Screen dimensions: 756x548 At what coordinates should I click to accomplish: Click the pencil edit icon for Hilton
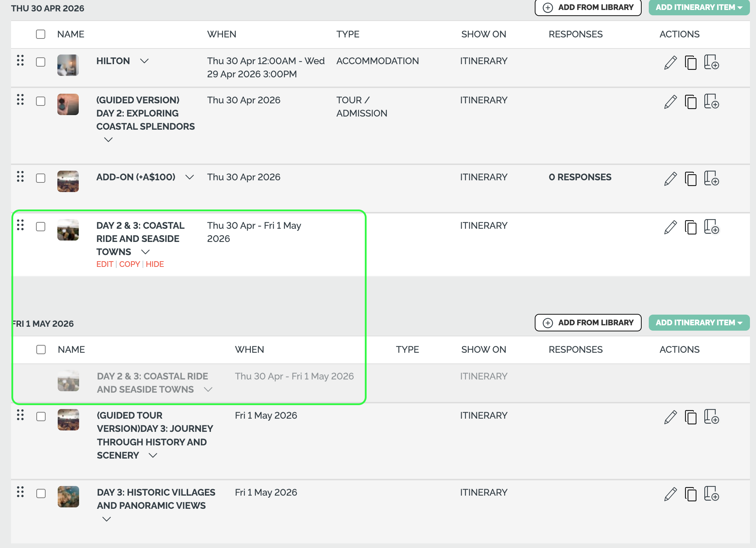[670, 63]
